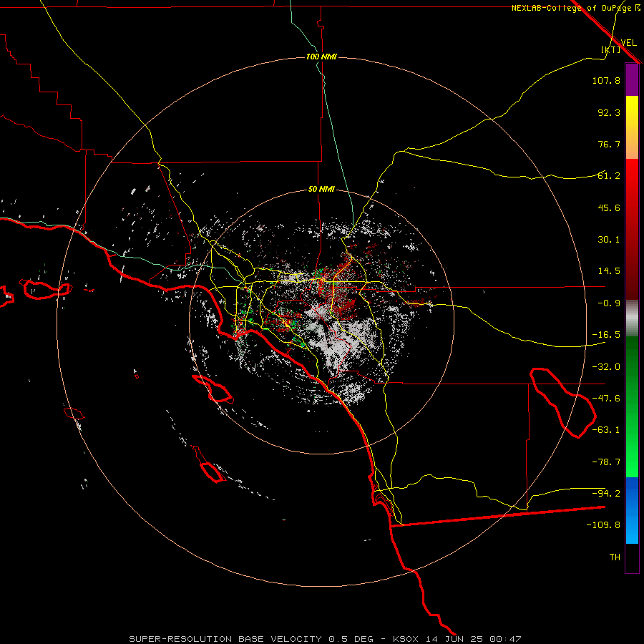Click the 14.5 velocity scale value
This screenshot has width=644, height=644.
click(x=609, y=271)
